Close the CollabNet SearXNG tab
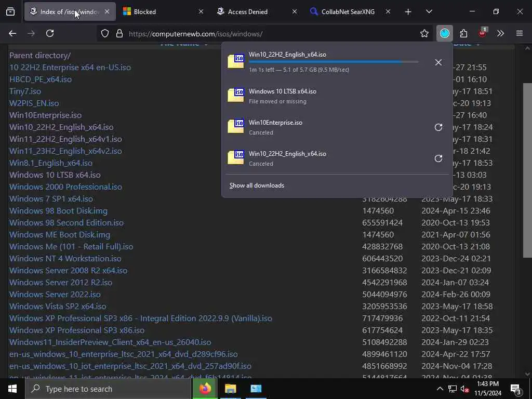This screenshot has width=532, height=399. tap(388, 11)
